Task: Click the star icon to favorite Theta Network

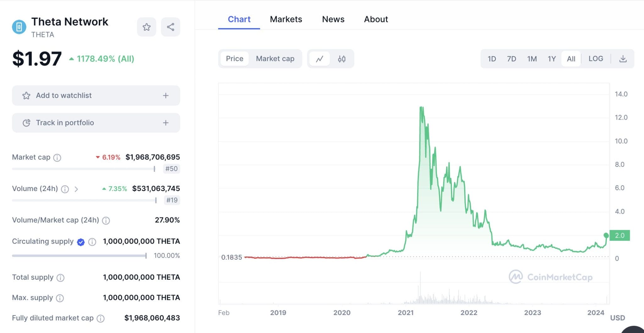Action: click(147, 27)
